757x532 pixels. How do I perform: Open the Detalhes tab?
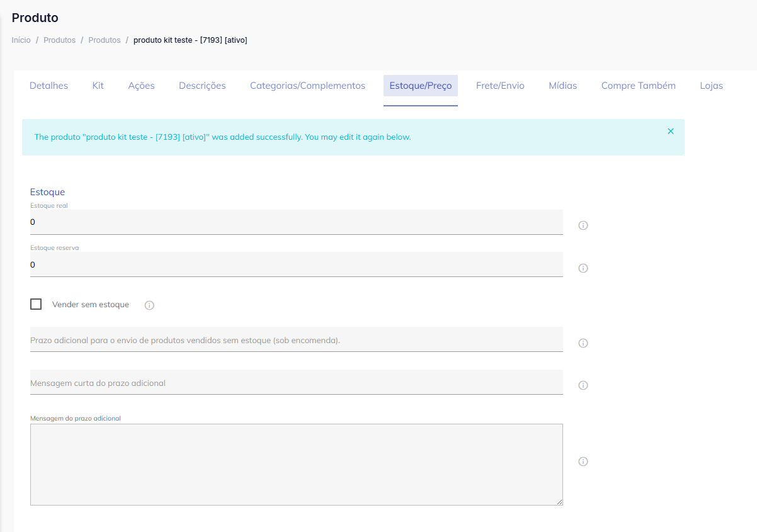tap(48, 86)
